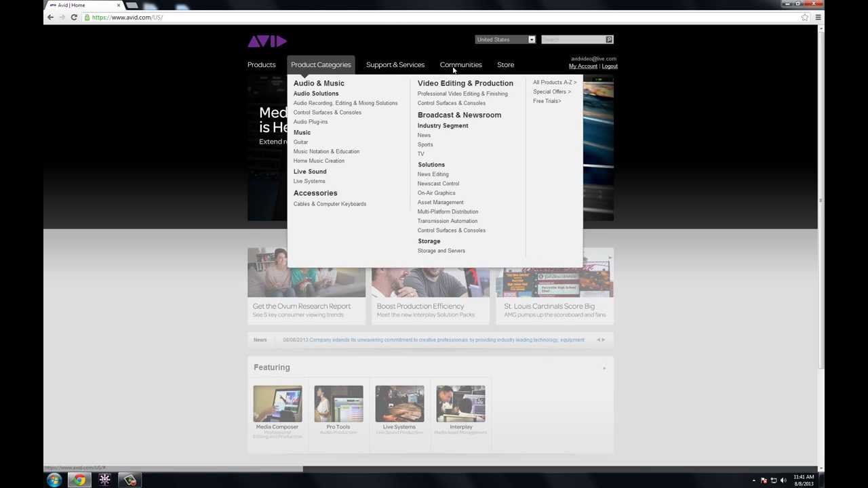The height and width of the screenshot is (488, 868).
Task: Open Get the Ovum Research Report card
Action: (307, 285)
